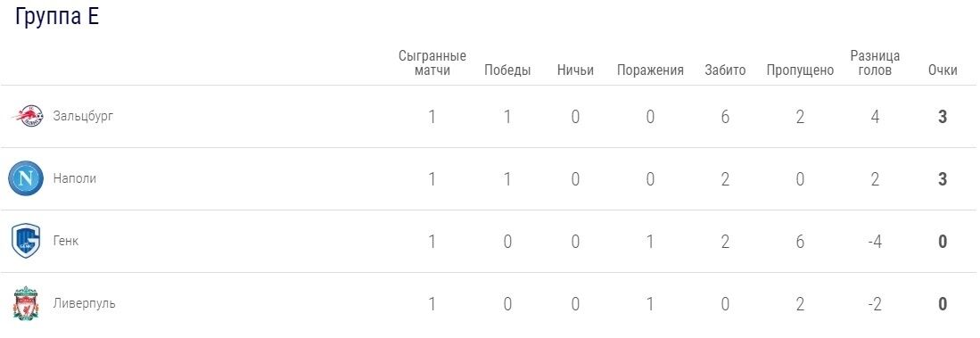This screenshot has height=338, width=980.
Task: Sort by Победы column header
Action: [506, 70]
